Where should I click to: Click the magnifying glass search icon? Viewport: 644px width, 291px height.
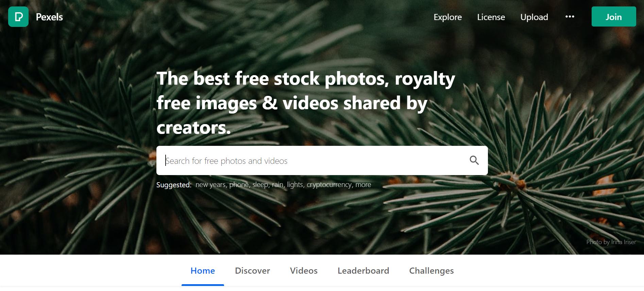[474, 160]
